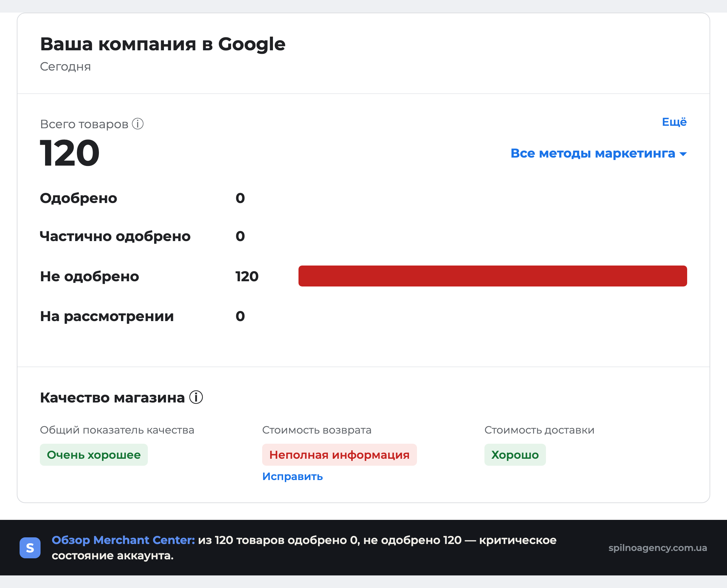The image size is (727, 588).
Task: Click the 0 value beside Одобрено
Action: click(240, 198)
